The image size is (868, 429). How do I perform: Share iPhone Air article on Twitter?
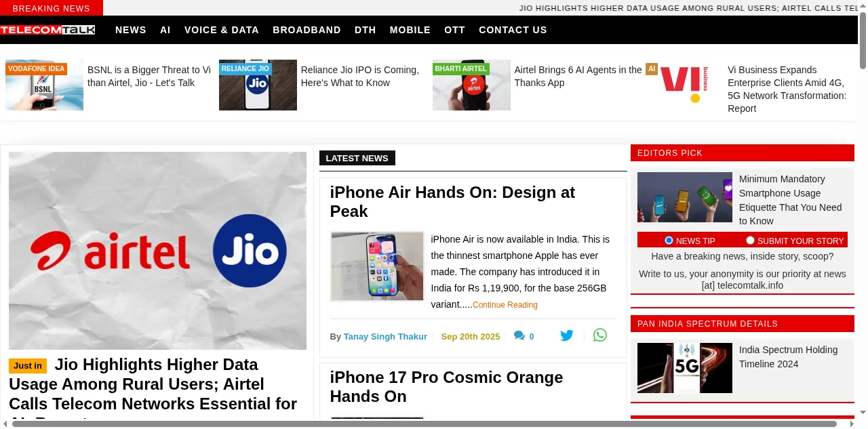567,335
